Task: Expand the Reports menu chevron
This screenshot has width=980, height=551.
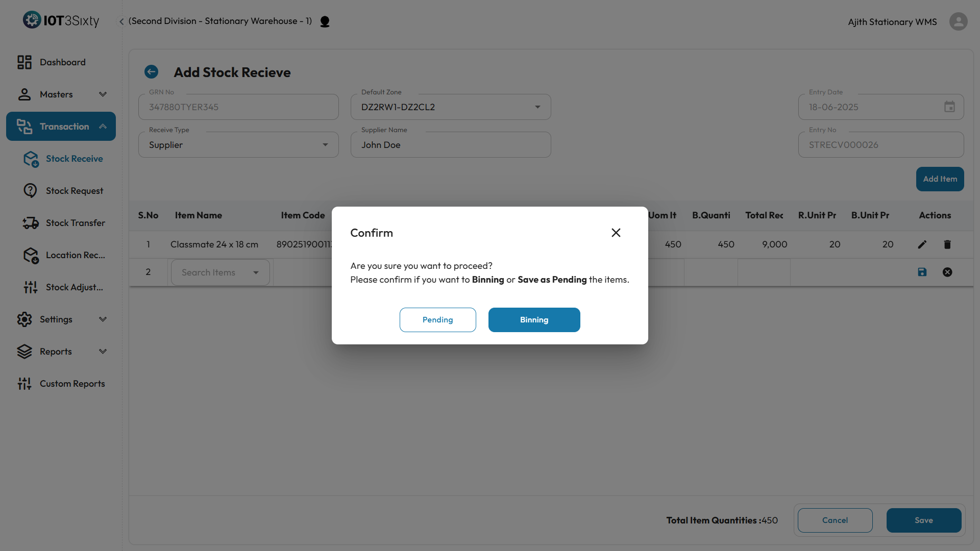Action: [103, 352]
